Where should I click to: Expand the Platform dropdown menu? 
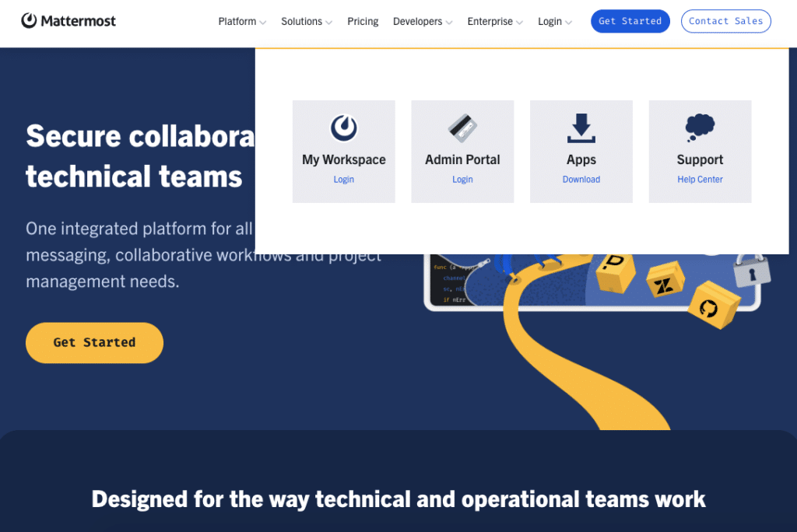pyautogui.click(x=242, y=22)
